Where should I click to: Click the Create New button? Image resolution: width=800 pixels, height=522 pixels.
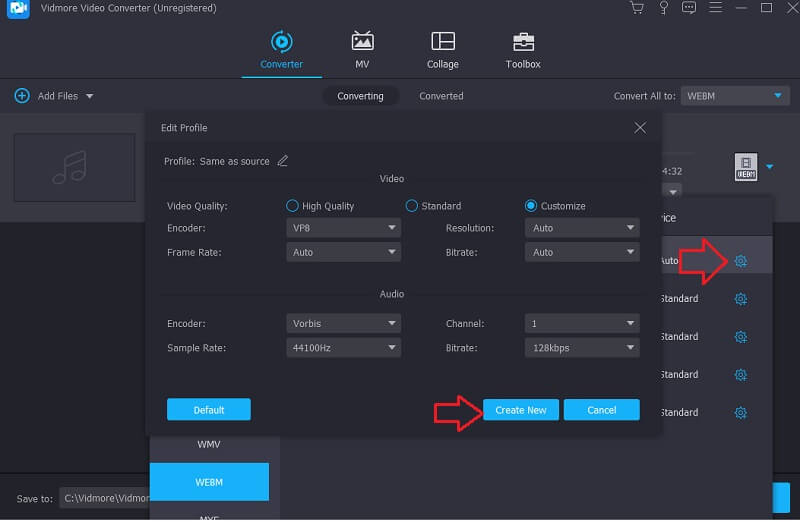pos(521,410)
